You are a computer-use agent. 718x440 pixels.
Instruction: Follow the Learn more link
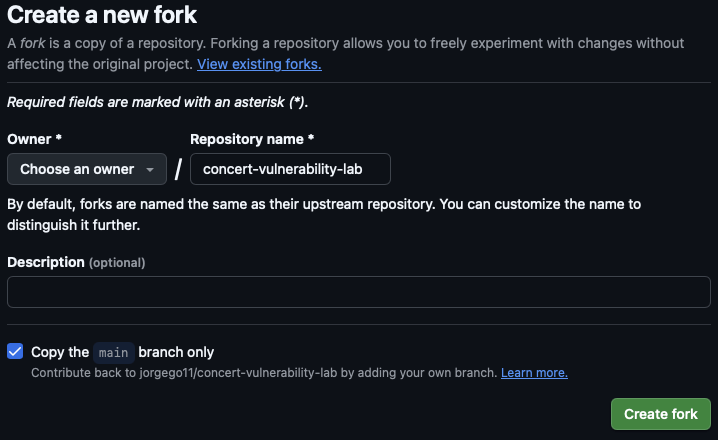pos(534,373)
